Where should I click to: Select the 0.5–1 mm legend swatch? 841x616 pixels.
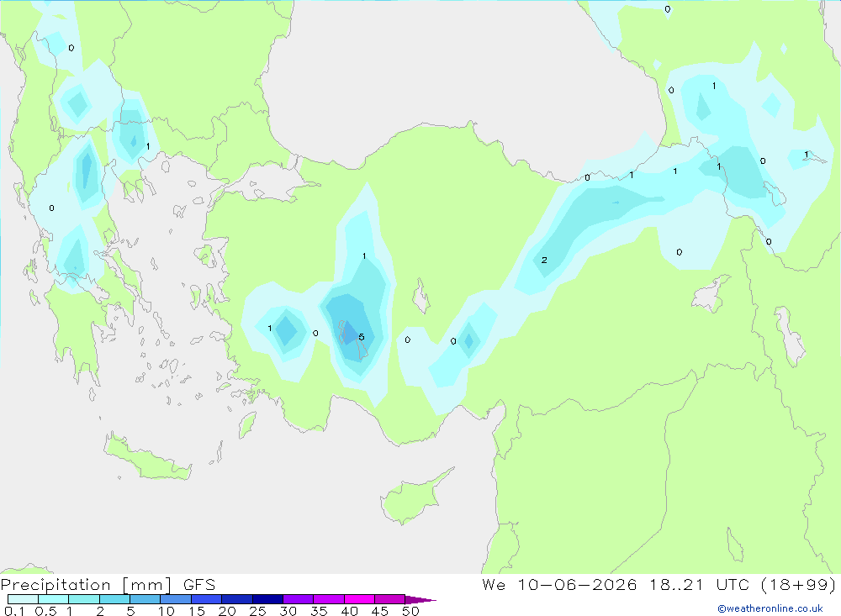tap(53, 599)
